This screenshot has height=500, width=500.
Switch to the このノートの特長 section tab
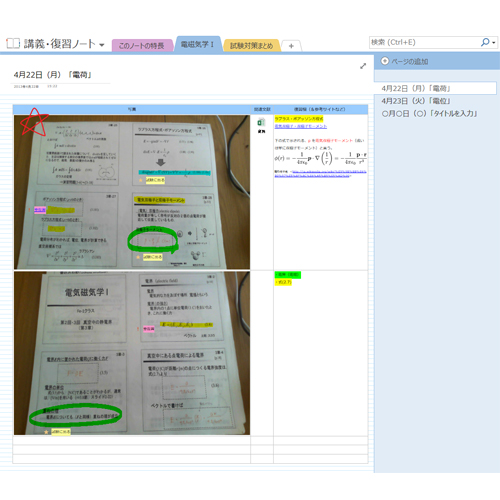tap(142, 46)
